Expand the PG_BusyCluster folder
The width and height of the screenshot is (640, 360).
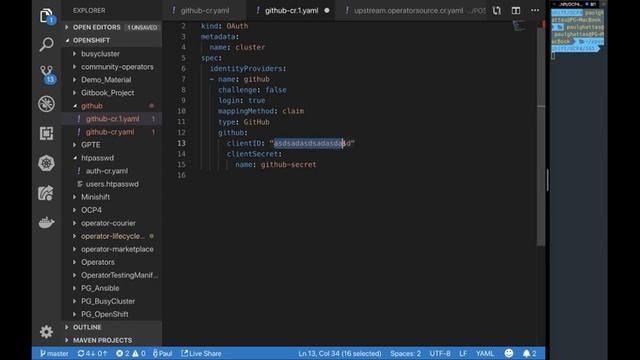tap(112, 301)
